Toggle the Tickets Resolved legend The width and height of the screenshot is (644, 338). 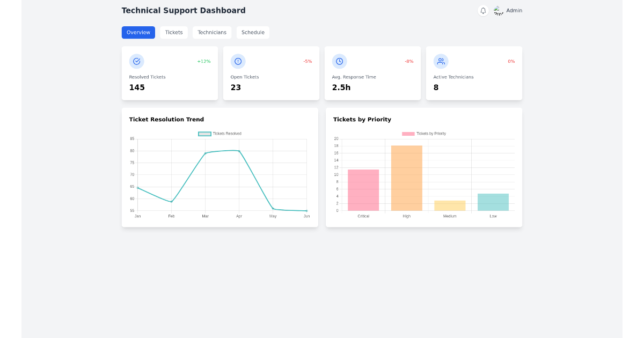(x=219, y=134)
